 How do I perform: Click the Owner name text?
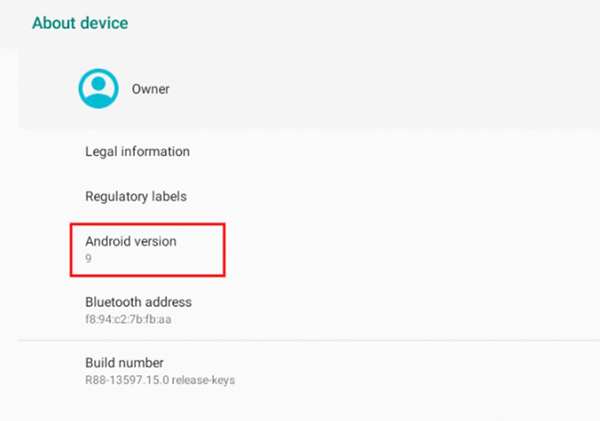[150, 89]
